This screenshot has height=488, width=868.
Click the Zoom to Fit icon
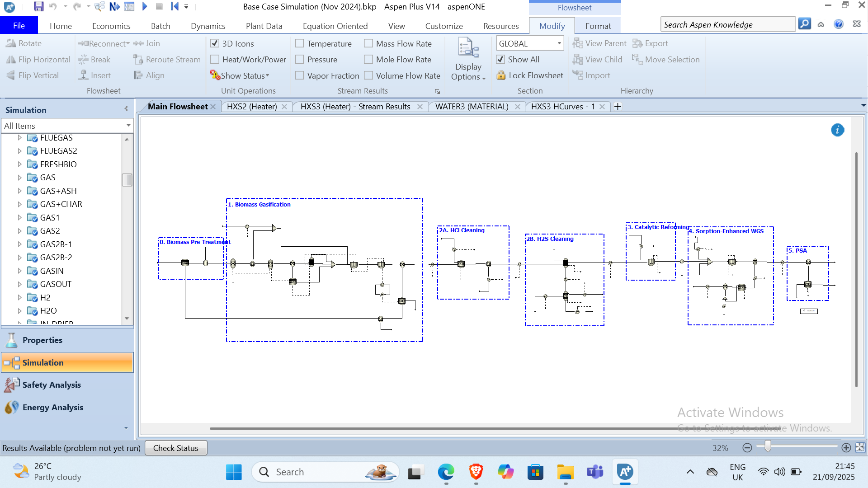point(860,448)
